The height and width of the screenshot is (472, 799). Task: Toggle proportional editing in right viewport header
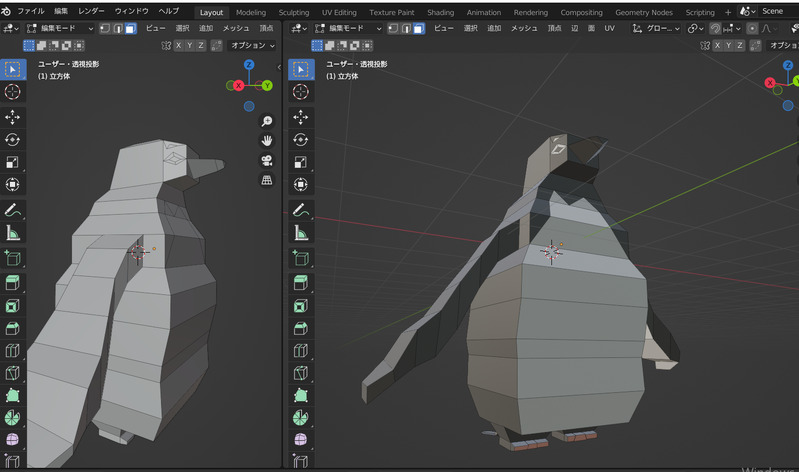(752, 29)
